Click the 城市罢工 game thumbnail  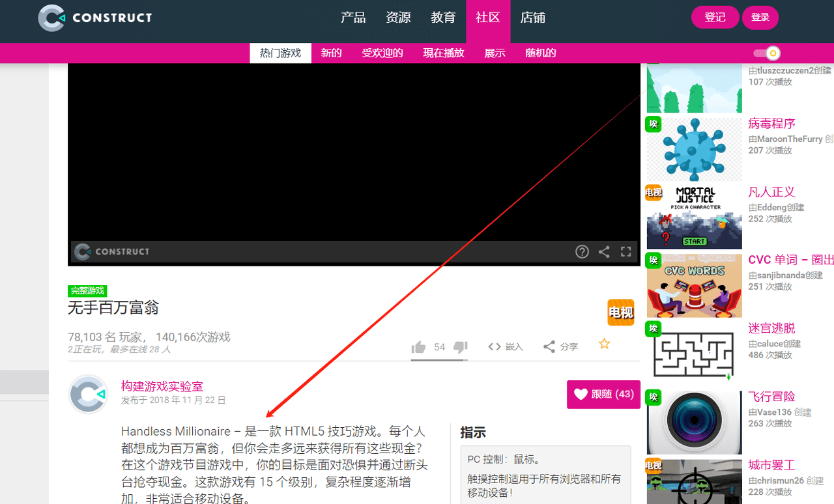click(x=695, y=482)
